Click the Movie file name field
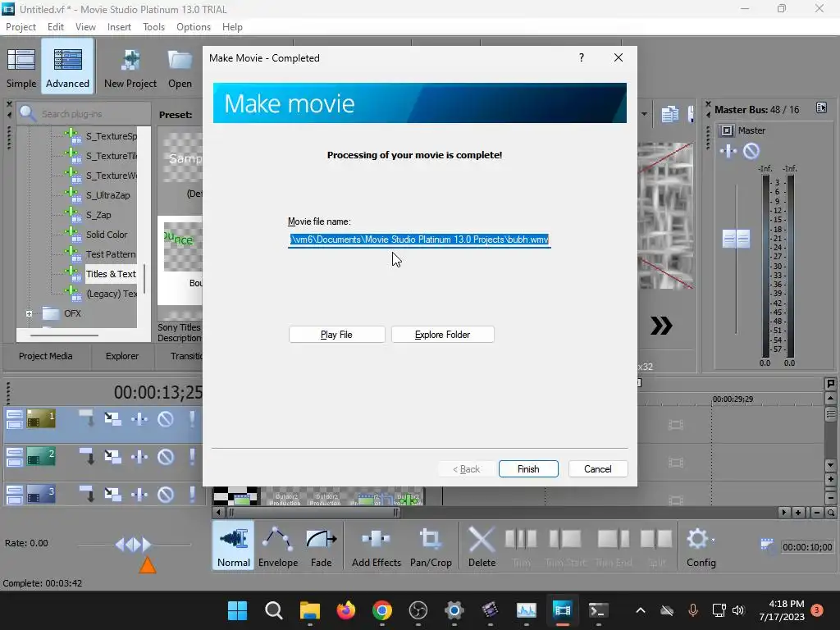Viewport: 840px width, 630px height. (419, 240)
